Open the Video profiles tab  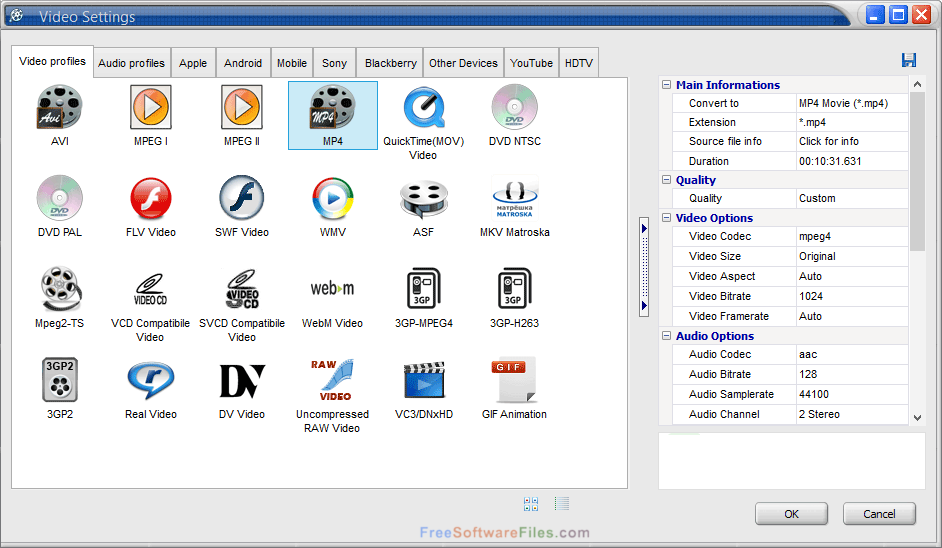[x=52, y=61]
